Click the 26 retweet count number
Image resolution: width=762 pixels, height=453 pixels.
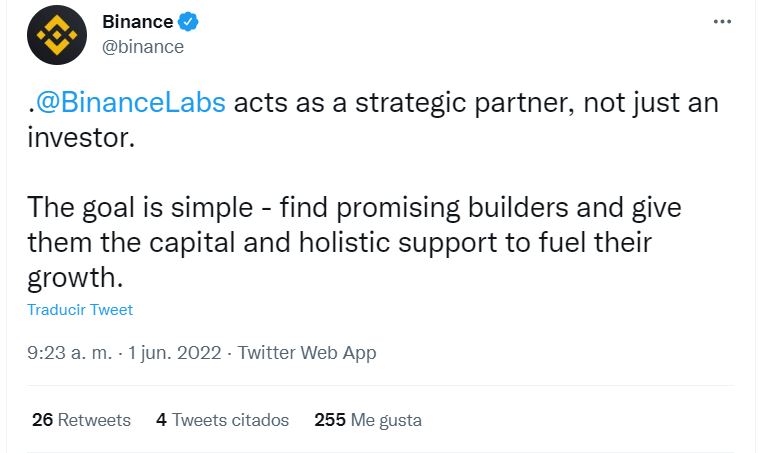coord(42,420)
